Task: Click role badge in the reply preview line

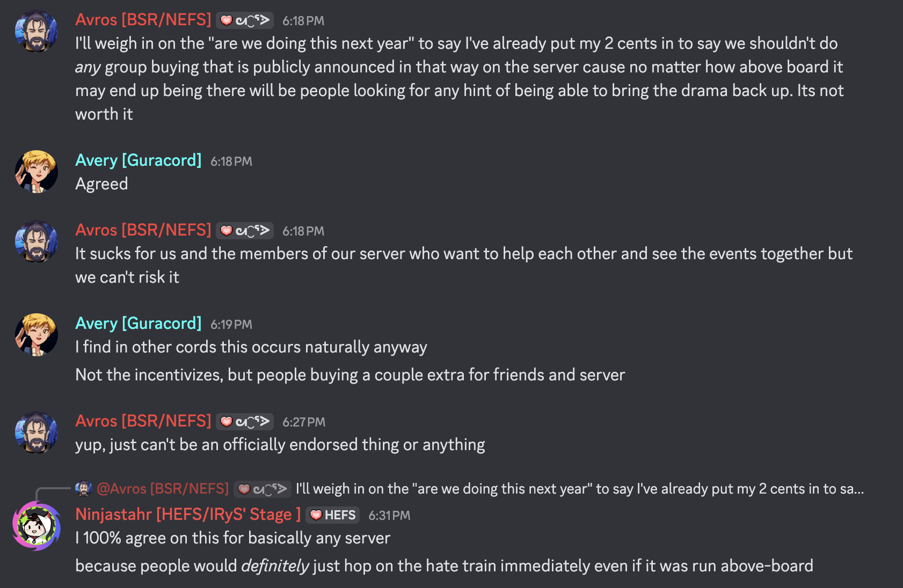Action: click(x=263, y=489)
